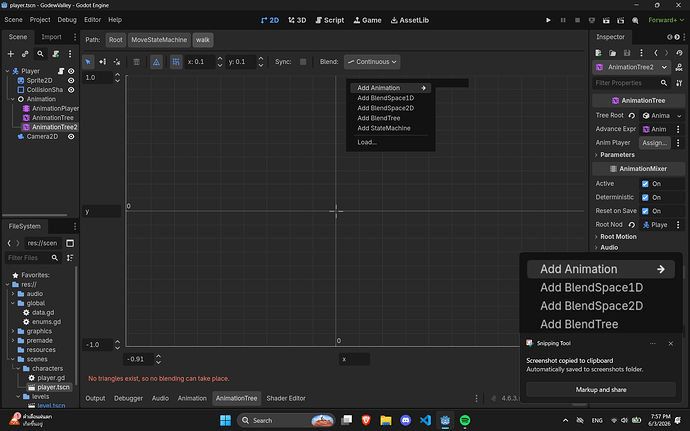
Task: Choose the create points tool in blend space
Action: [103, 62]
